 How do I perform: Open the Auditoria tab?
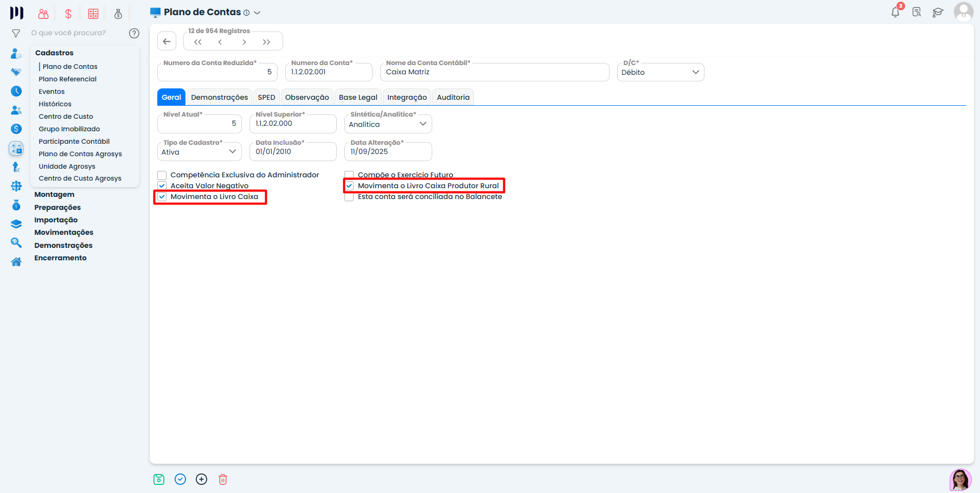(x=453, y=97)
